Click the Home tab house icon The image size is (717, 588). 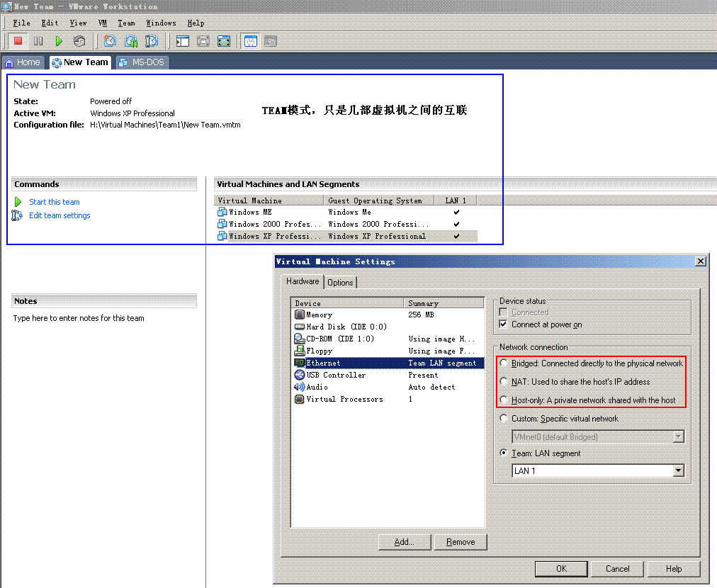pos(9,62)
